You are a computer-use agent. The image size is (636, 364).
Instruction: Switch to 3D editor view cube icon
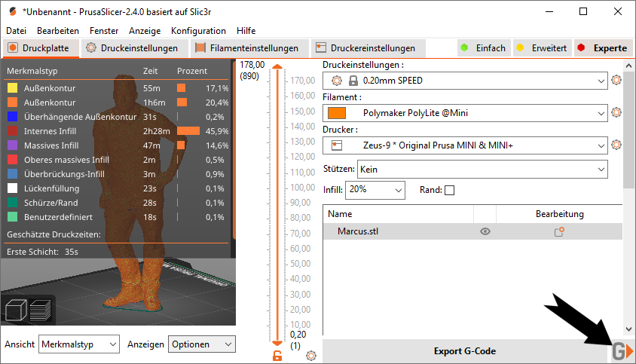16,310
